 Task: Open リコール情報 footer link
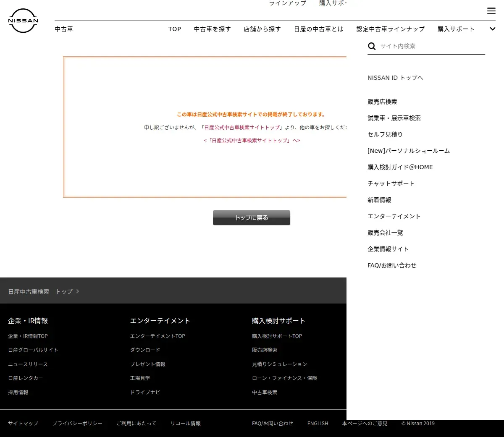coord(186,423)
